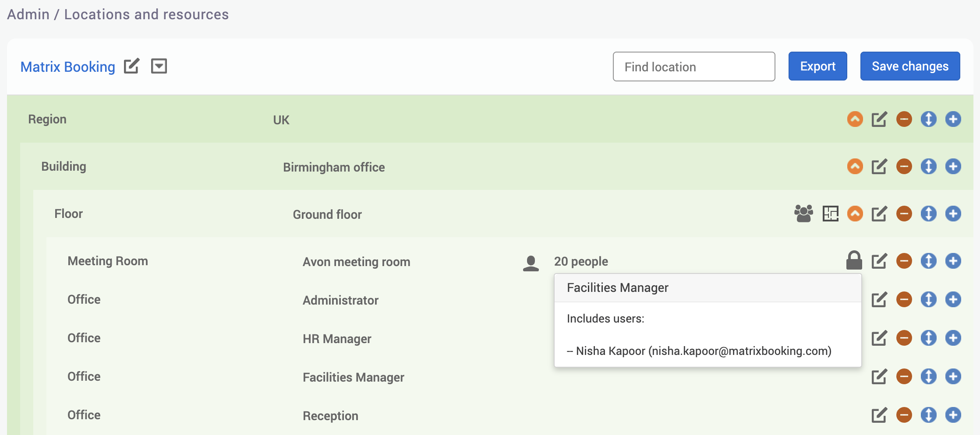Edit the UK region
The height and width of the screenshot is (435, 980).
click(879, 119)
